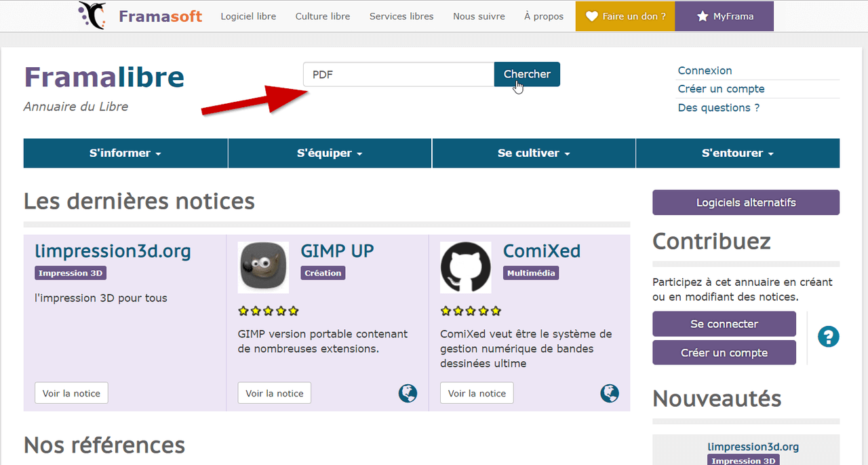868x465 pixels.
Task: Open the Culture libre menu
Action: pyautogui.click(x=323, y=16)
